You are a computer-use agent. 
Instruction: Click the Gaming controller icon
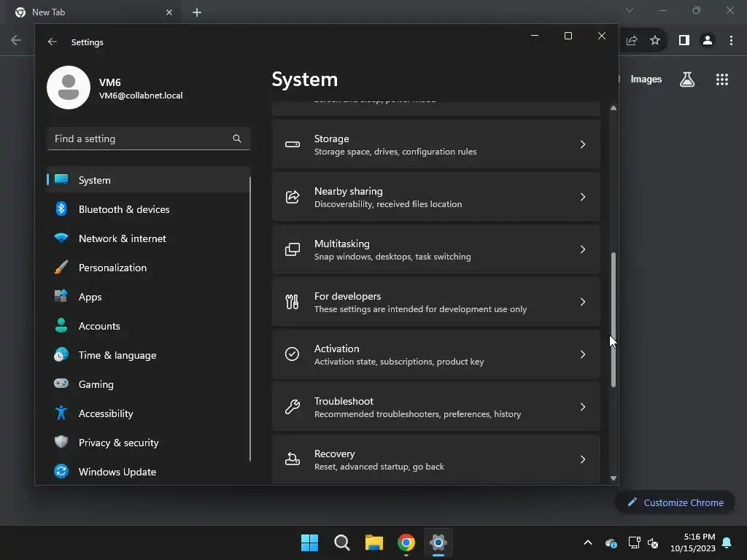tap(61, 384)
